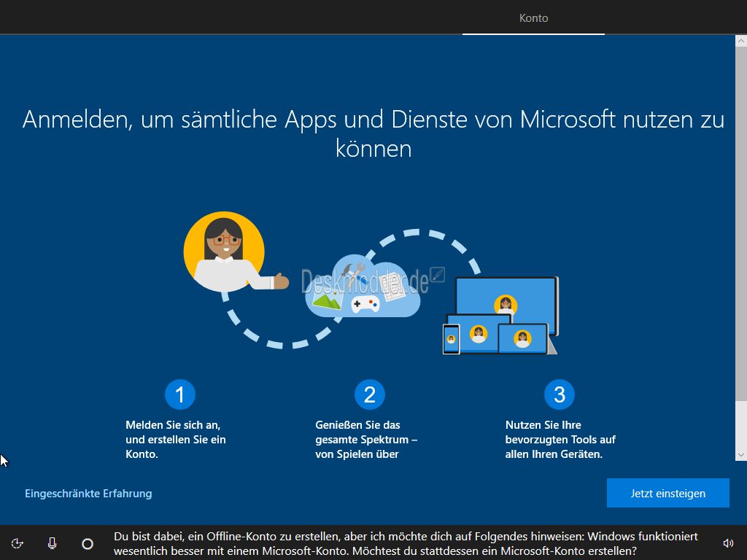Toggle the microphone icon in the bottom bar
Image resolution: width=747 pixels, height=560 pixels.
[x=53, y=543]
